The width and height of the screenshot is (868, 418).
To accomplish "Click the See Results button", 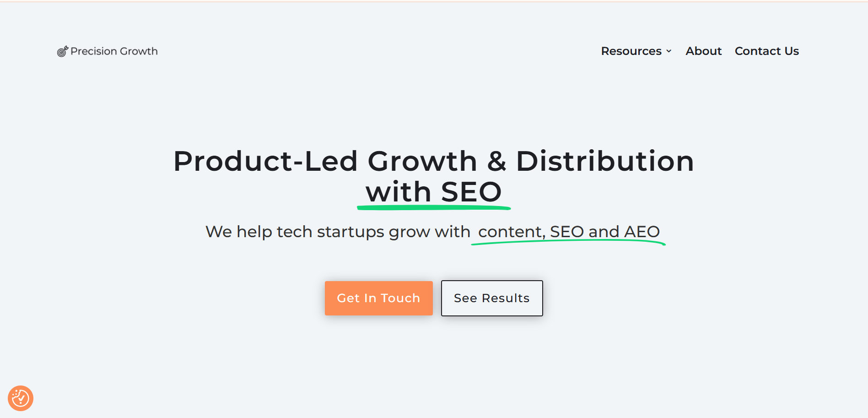I will point(491,298).
